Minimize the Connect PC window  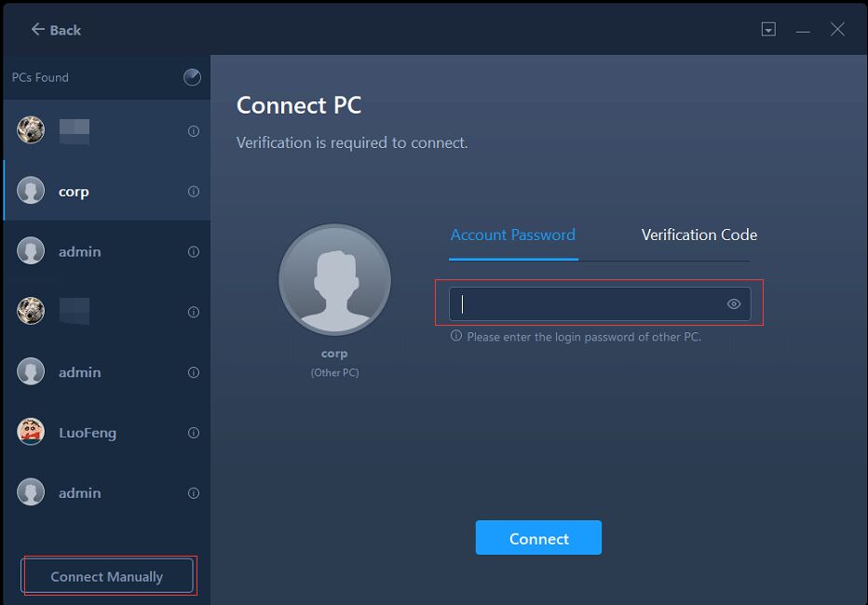(803, 32)
